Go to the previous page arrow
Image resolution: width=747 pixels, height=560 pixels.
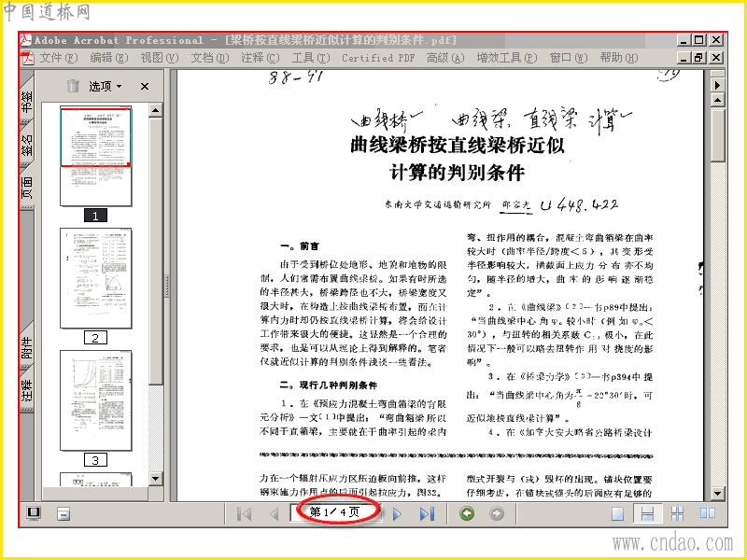tap(274, 514)
